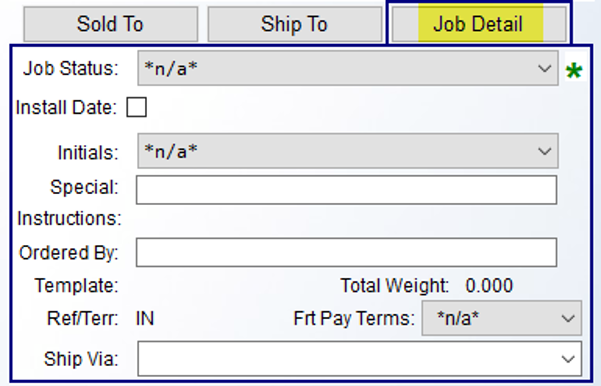Focus the Special Instructions text field
Viewport: 601px width, 386px height.
346,190
